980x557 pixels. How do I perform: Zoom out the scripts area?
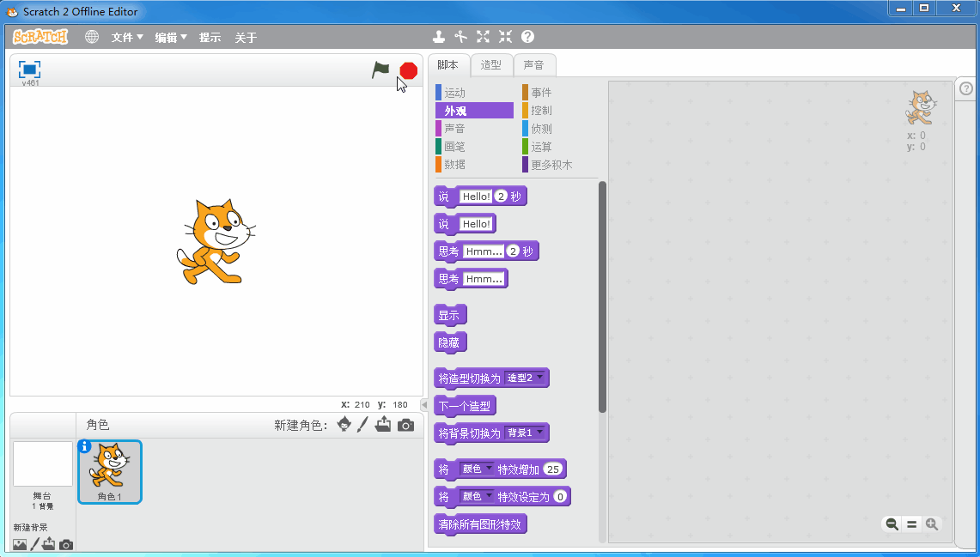[x=892, y=524]
